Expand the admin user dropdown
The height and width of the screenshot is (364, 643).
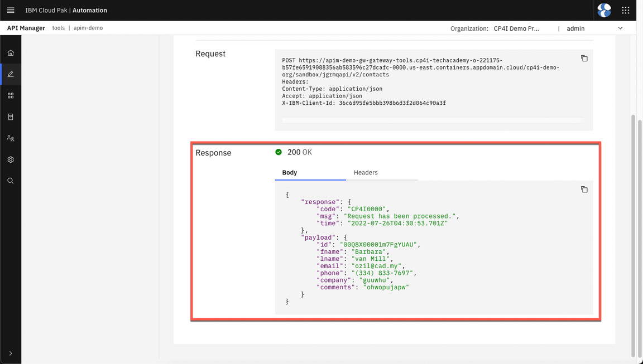620,28
